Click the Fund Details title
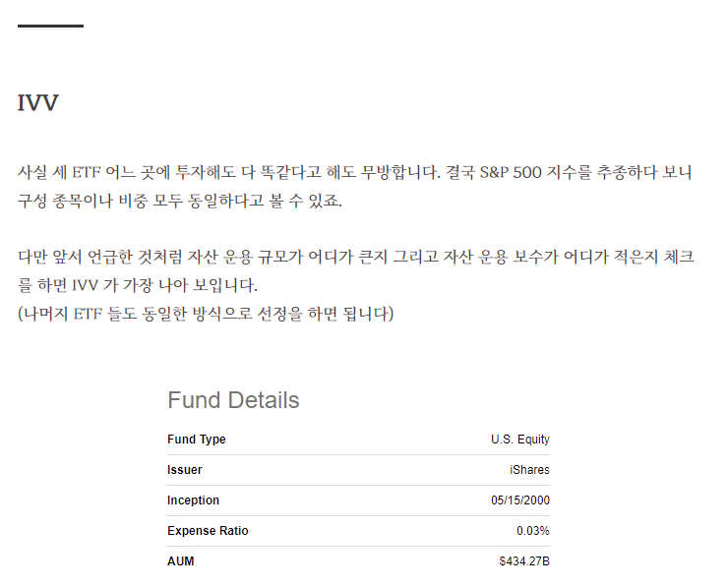728x587 pixels. 233,400
